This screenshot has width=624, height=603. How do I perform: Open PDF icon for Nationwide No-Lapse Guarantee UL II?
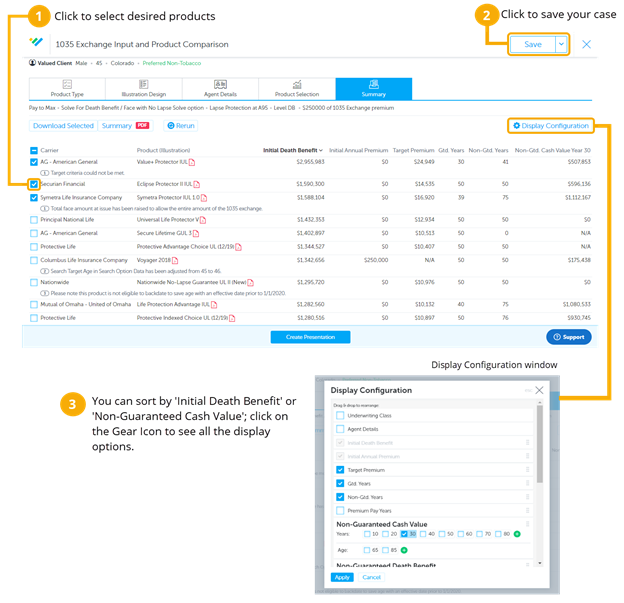(250, 283)
